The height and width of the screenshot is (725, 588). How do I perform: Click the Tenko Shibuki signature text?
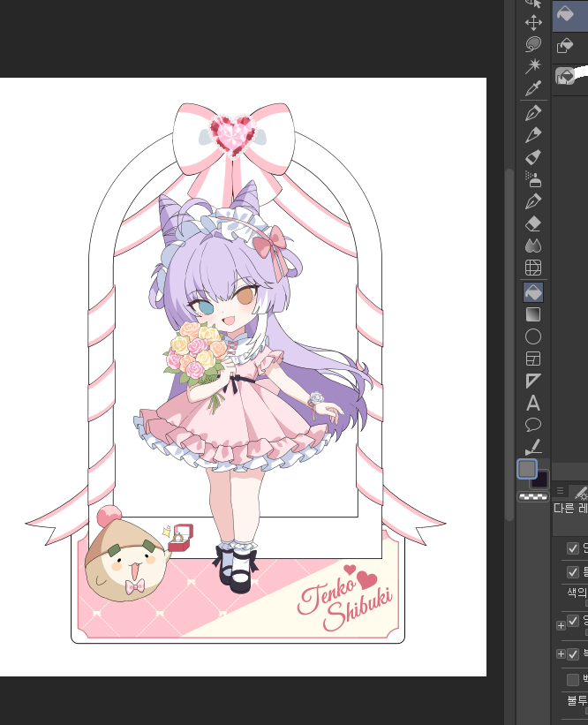tap(345, 603)
